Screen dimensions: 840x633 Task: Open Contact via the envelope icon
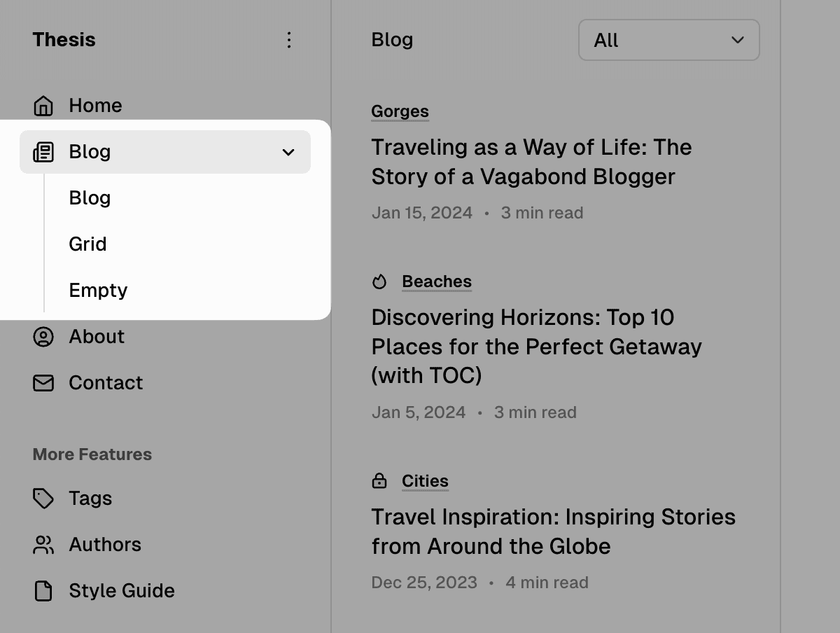click(x=43, y=383)
